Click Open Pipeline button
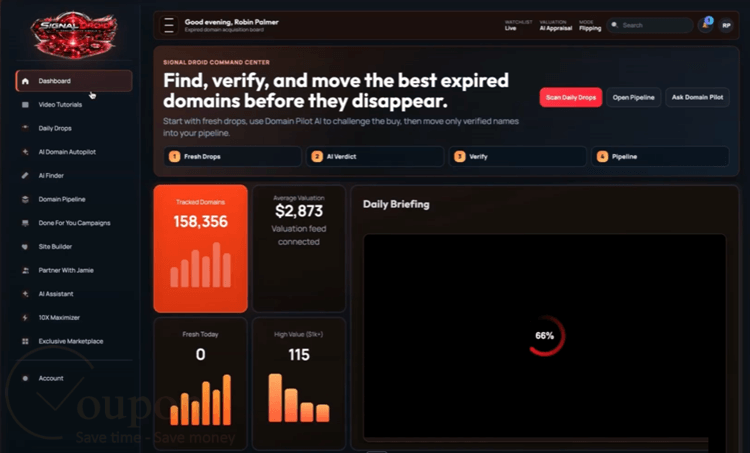 click(x=633, y=98)
